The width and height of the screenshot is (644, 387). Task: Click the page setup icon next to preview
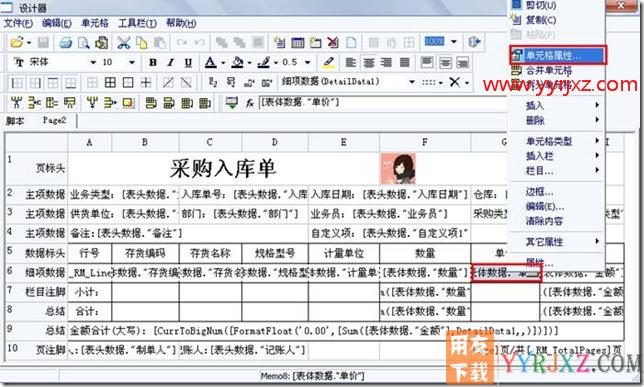point(101,42)
